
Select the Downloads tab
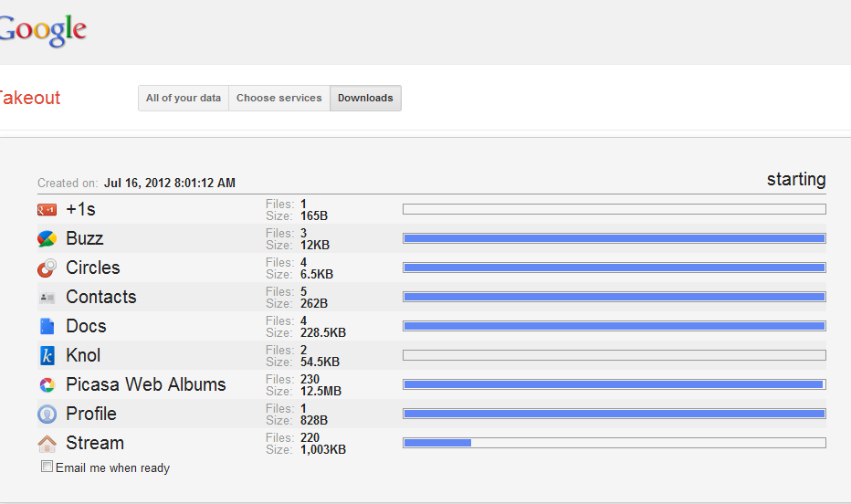coord(365,99)
